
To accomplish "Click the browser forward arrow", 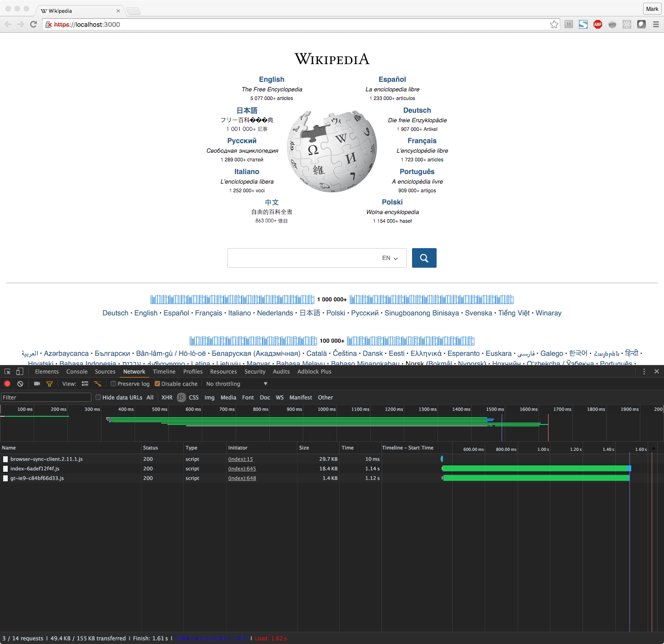I will click(x=20, y=25).
